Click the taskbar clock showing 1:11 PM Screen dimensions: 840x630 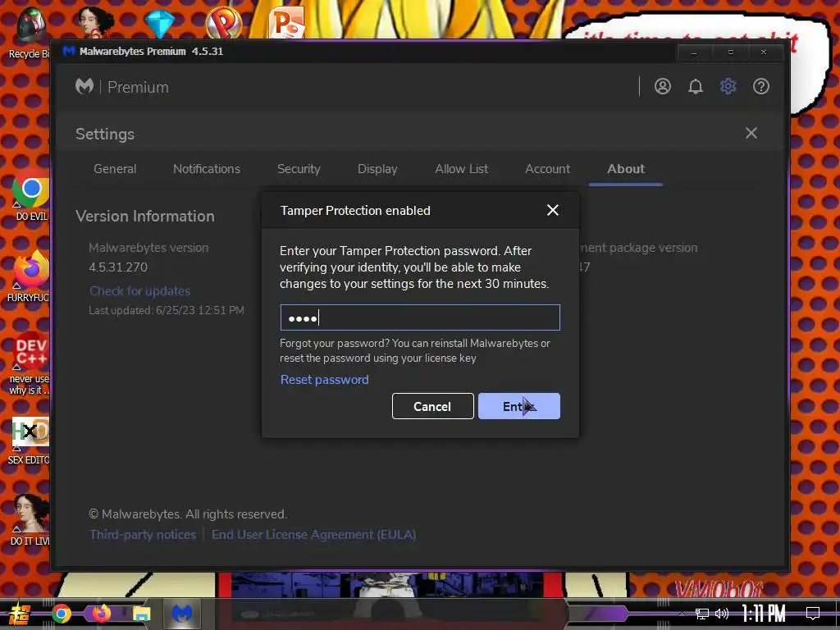[764, 614]
